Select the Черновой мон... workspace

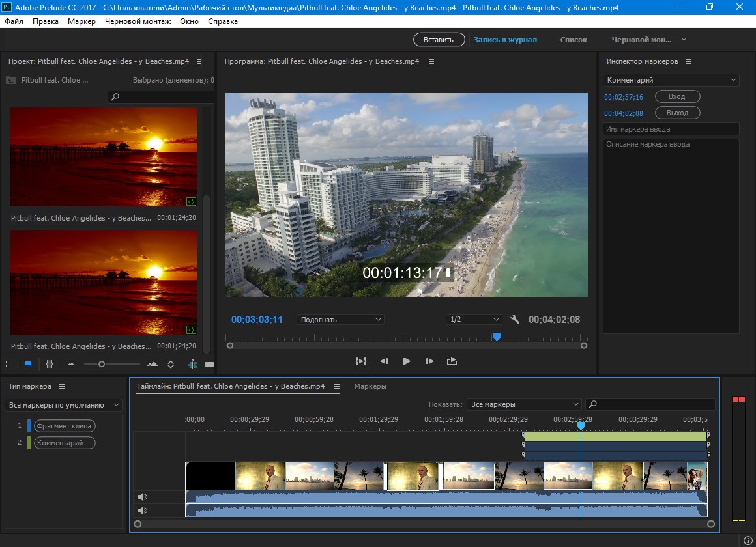641,40
